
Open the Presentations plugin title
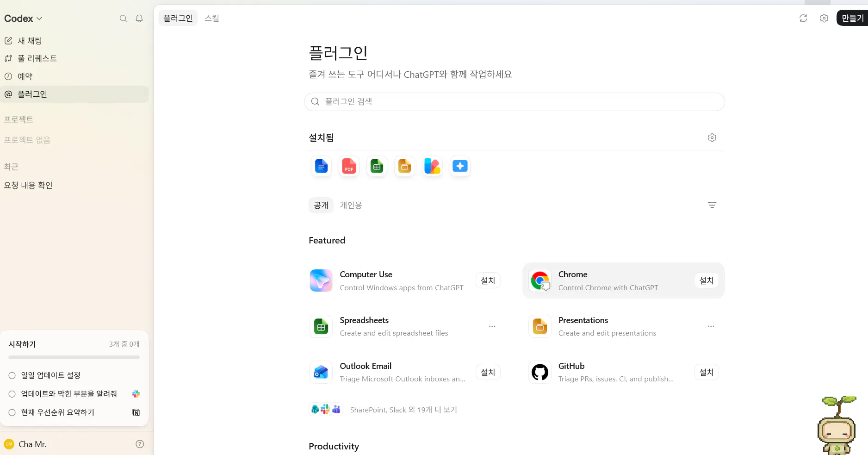pos(583,320)
